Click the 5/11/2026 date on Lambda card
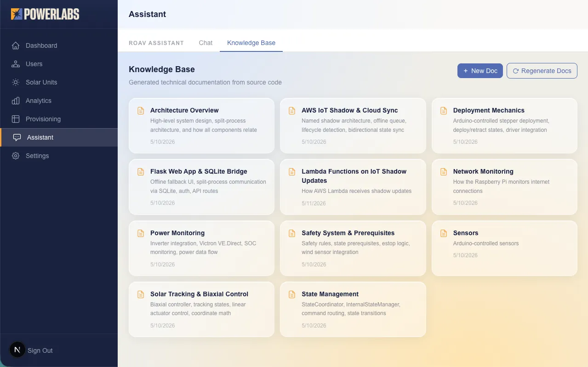The image size is (588, 367). [314, 203]
